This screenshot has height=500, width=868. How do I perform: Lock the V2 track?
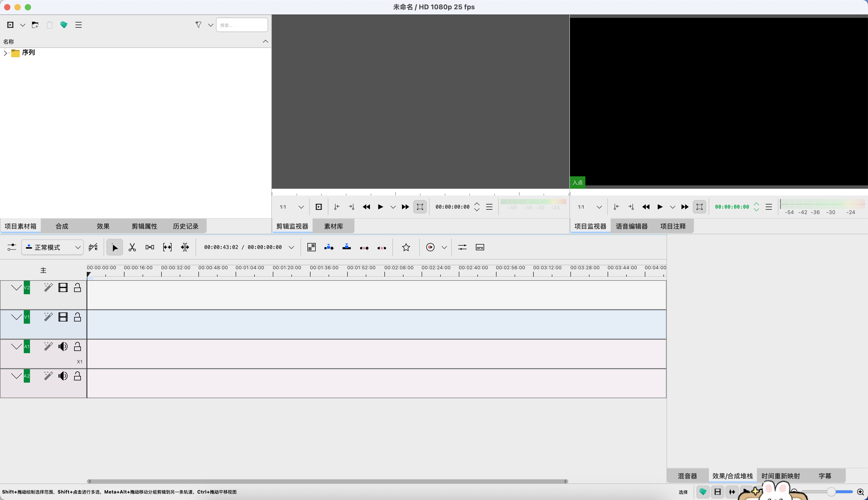pyautogui.click(x=78, y=288)
